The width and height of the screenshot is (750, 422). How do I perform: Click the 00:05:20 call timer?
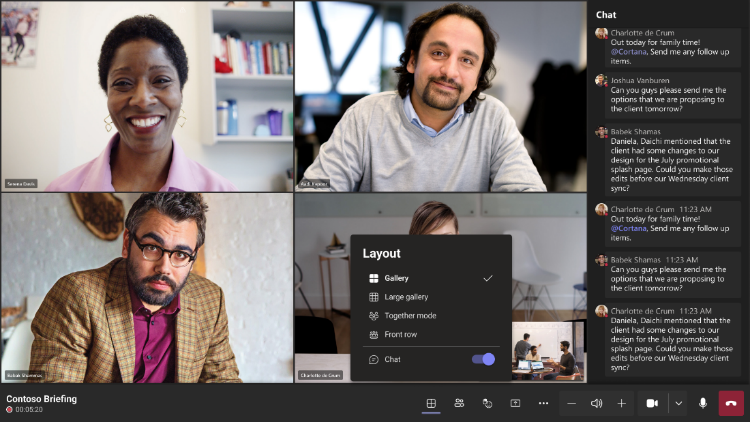29,410
